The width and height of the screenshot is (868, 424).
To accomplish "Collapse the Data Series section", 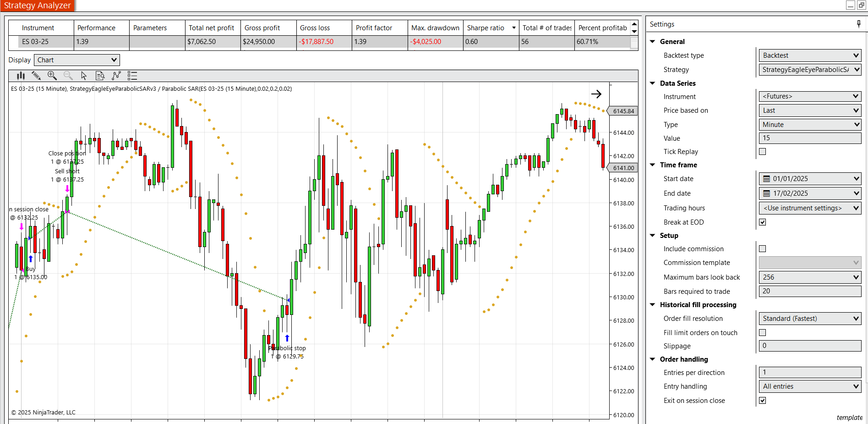I will coord(653,83).
